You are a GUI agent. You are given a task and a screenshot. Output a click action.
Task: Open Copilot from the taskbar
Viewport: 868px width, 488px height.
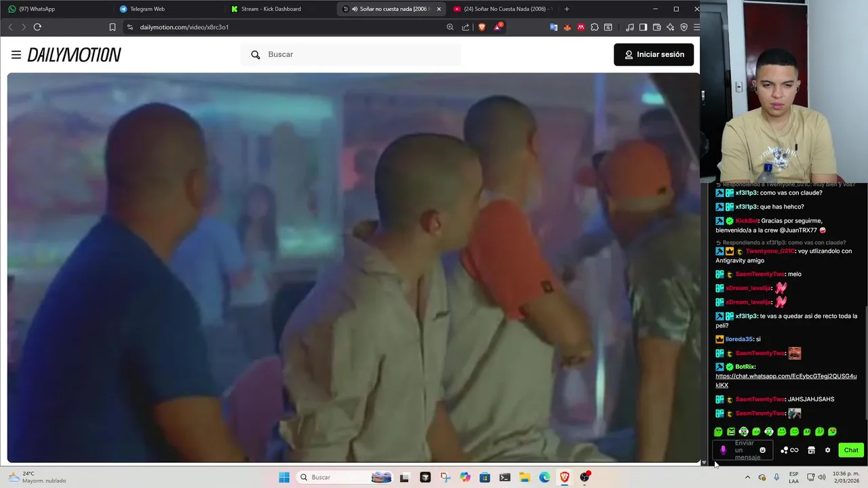coord(465,477)
